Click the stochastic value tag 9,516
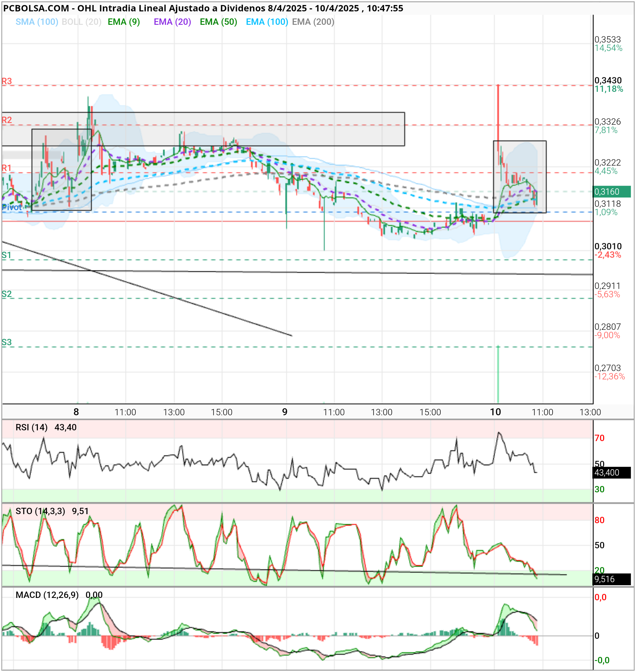The height and width of the screenshot is (672, 636). [x=611, y=579]
